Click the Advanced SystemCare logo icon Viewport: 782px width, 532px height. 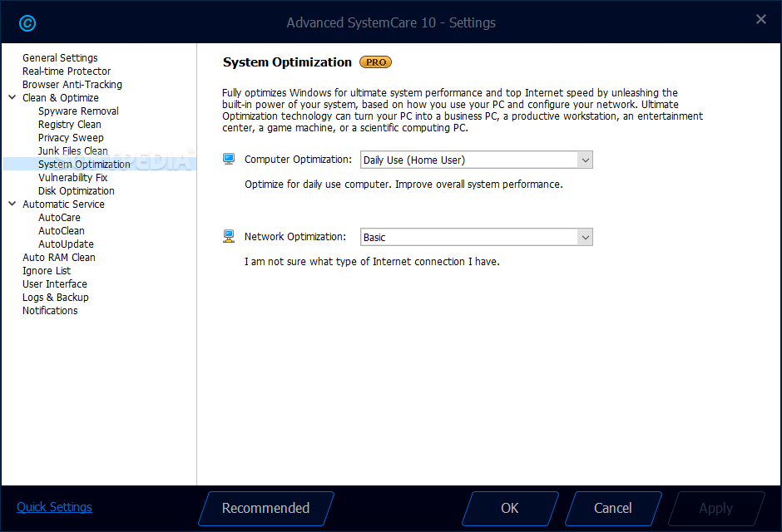[27, 23]
